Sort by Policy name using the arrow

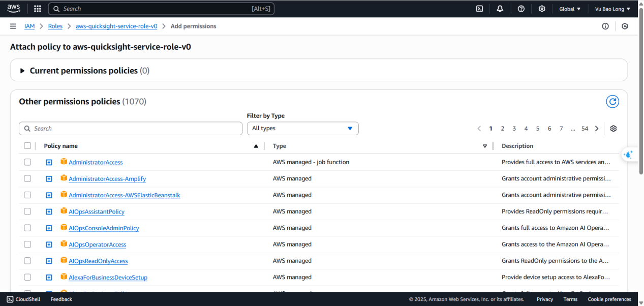click(x=256, y=146)
